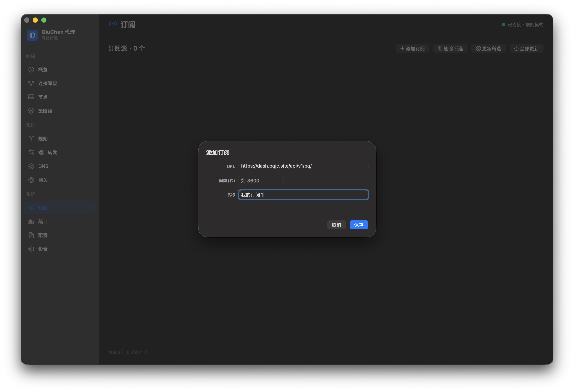Click 全部更新 to refresh all

pyautogui.click(x=526, y=49)
